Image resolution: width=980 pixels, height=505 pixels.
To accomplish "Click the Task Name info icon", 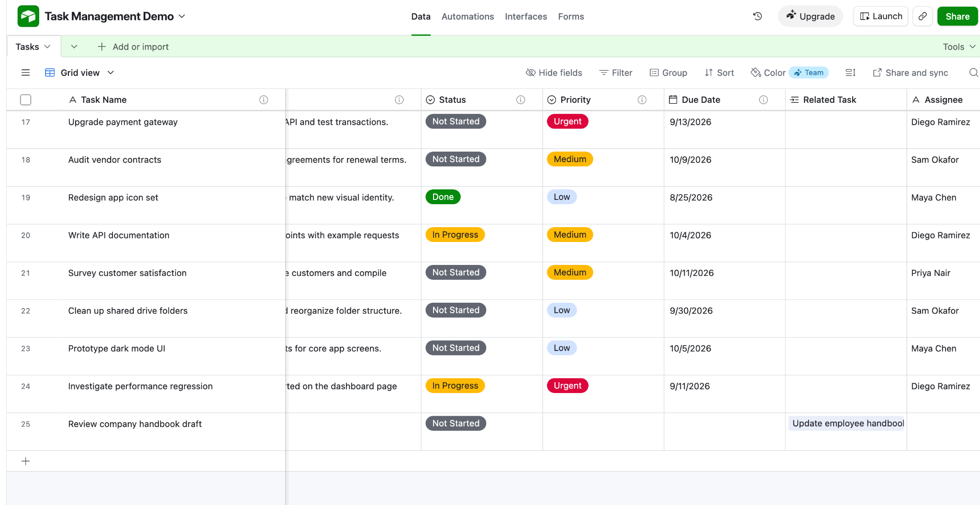I will 264,99.
